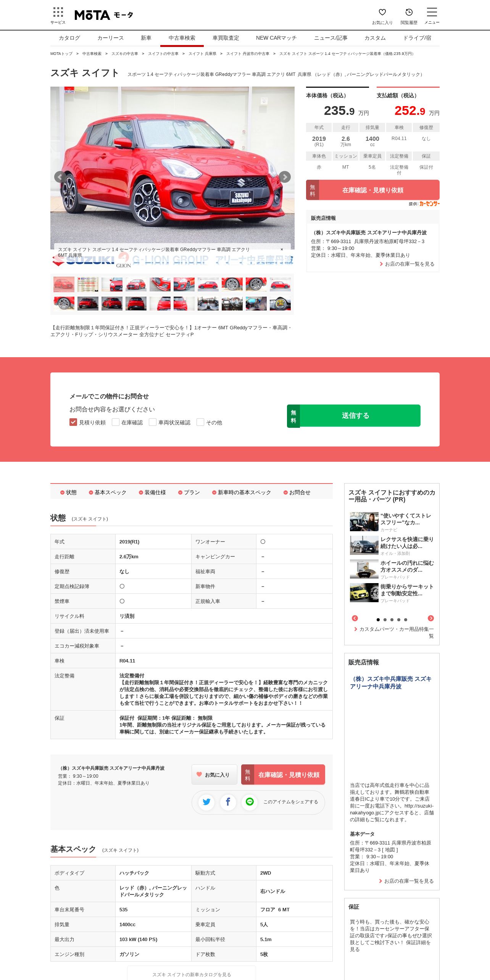Open ニュース/記事 navigation item

pos(331,38)
